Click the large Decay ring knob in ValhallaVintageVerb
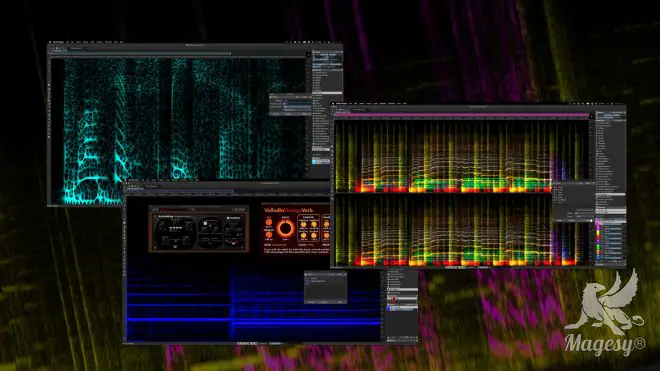The width and height of the screenshot is (660, 371). tap(285, 228)
